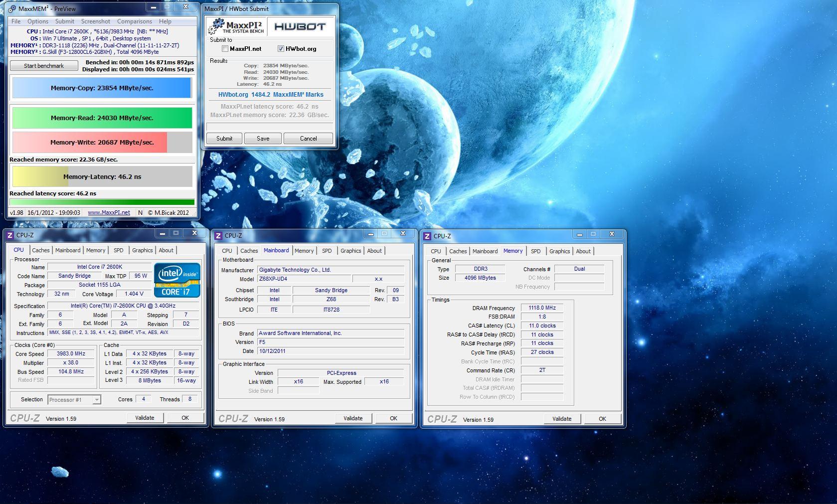Open the Submit menu in MaxxMEM
The width and height of the screenshot is (837, 504).
(65, 21)
